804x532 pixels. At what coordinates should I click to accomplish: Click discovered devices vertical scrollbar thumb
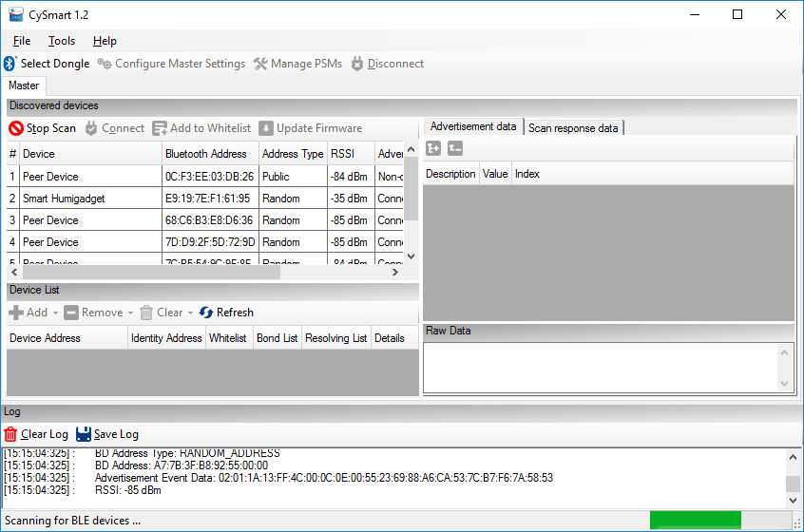(x=411, y=190)
